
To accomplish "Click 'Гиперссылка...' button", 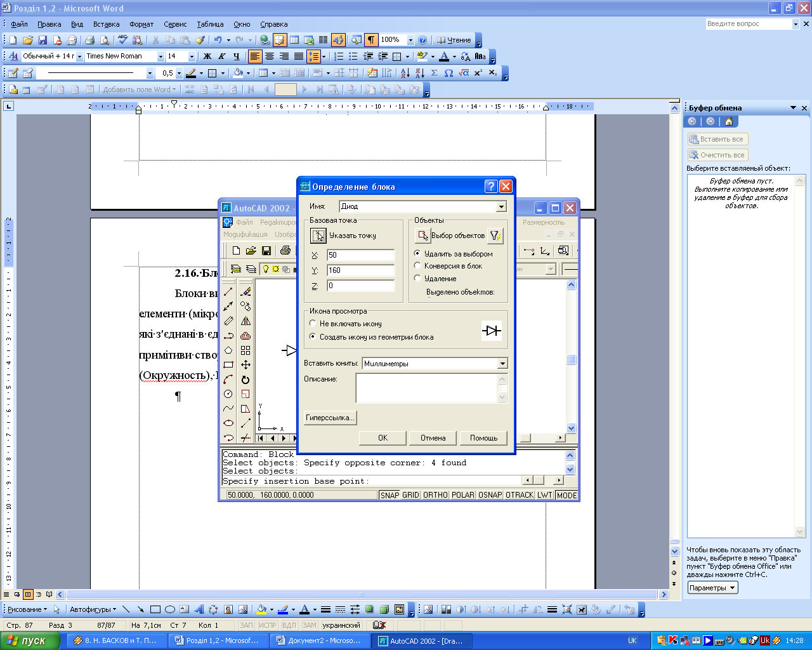I will tap(330, 418).
